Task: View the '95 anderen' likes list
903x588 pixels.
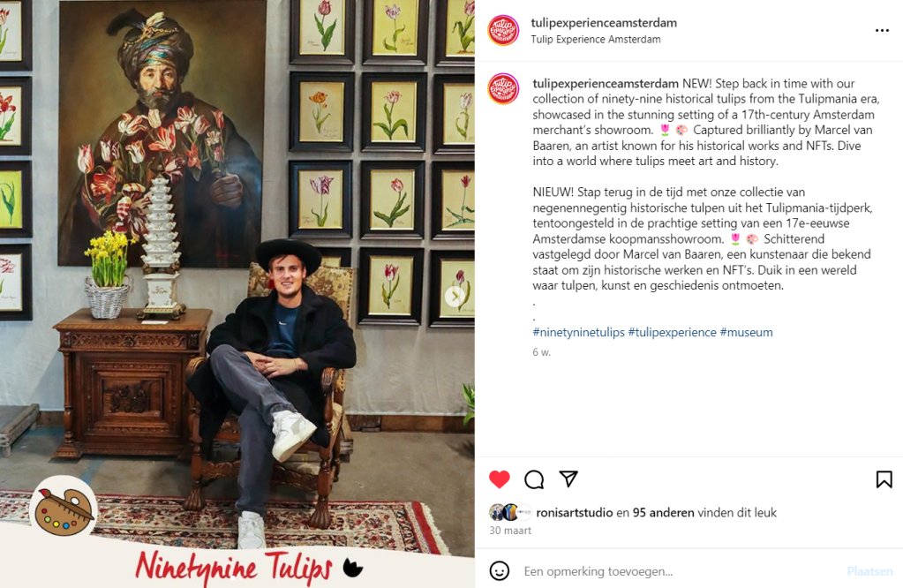Action: coord(664,513)
